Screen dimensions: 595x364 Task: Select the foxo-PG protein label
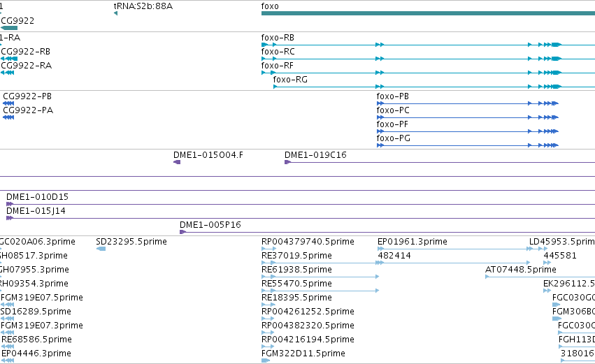(393, 138)
